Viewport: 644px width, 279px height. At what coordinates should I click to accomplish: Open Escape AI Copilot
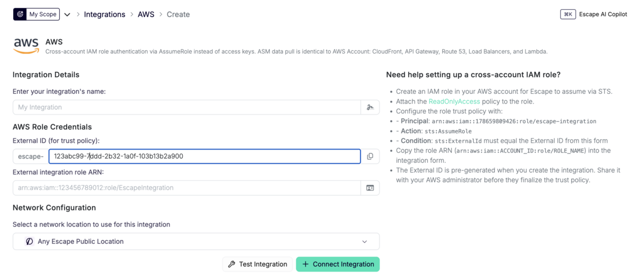pyautogui.click(x=603, y=14)
